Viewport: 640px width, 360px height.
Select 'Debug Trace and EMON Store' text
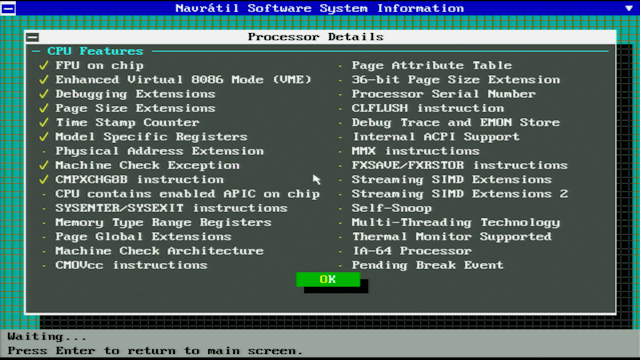pos(456,122)
